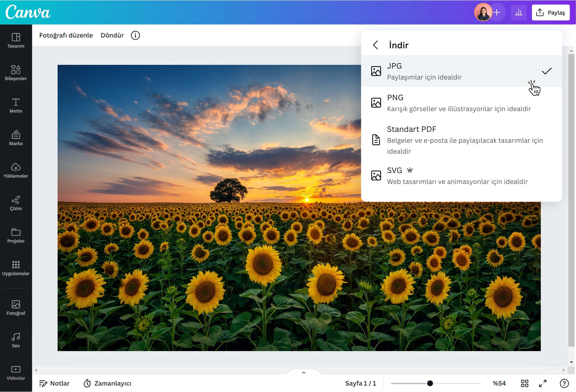Open the user profile avatar
Screen dimensions: 576x392
483,12
